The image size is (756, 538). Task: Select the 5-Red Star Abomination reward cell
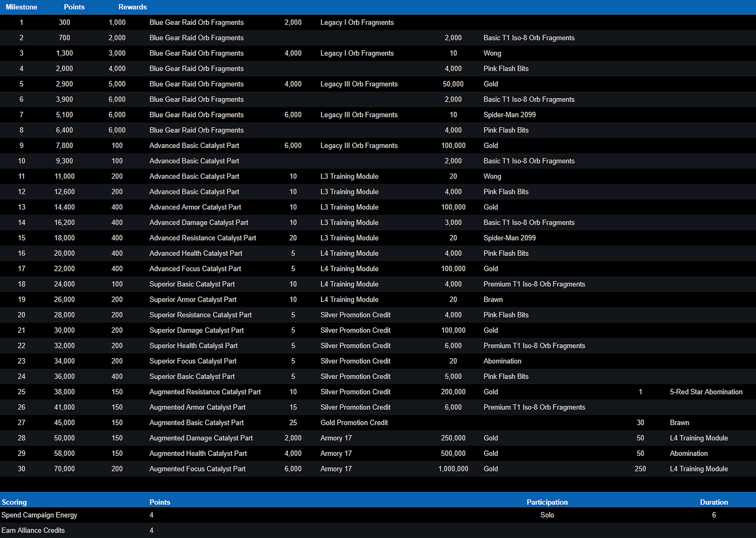706,392
